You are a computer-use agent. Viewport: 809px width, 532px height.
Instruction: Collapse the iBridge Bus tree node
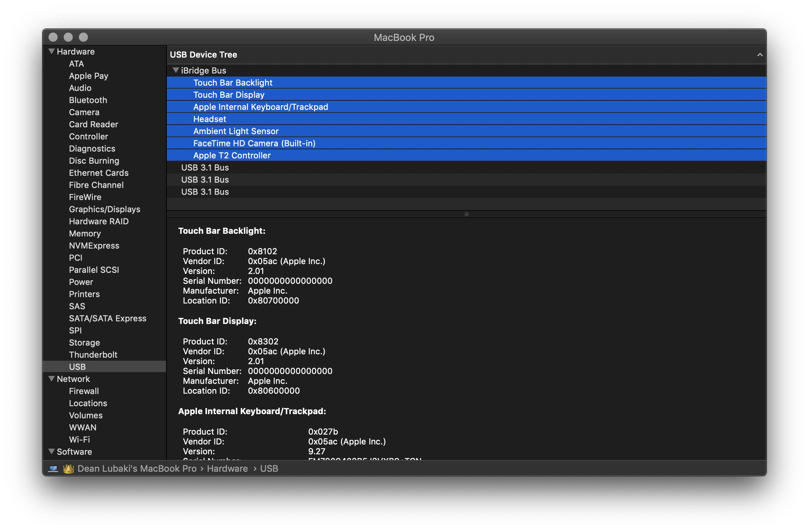coord(176,70)
